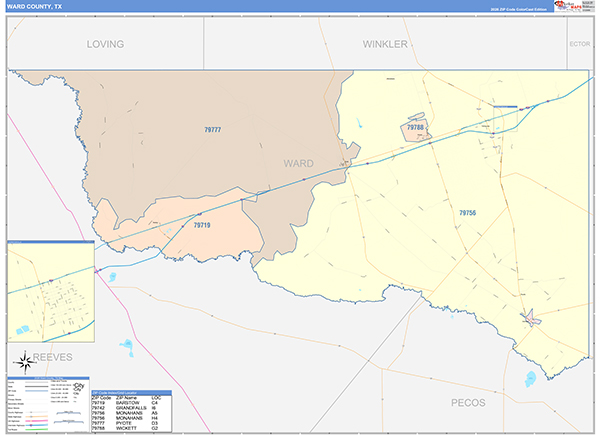Image resolution: width=600 pixels, height=435 pixels.
Task: Select the 79742 Grandfalls index row
Action: click(130, 408)
